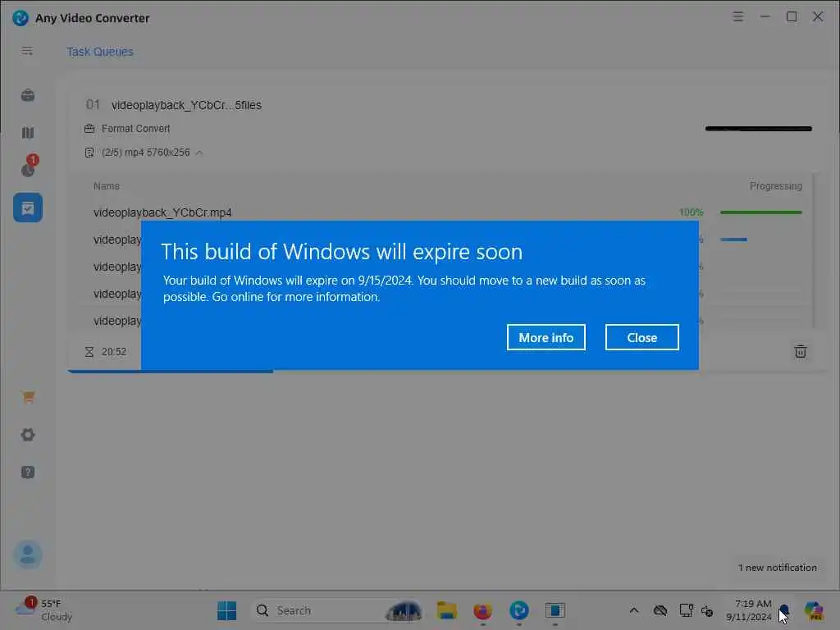Open the Task Queues heading link
This screenshot has width=840, height=630.
pyautogui.click(x=99, y=52)
